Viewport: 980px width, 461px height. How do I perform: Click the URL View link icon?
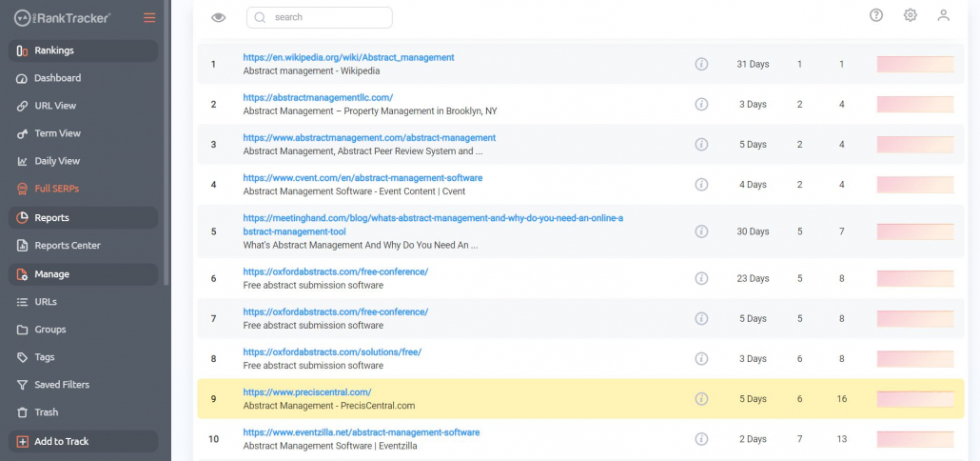(23, 107)
